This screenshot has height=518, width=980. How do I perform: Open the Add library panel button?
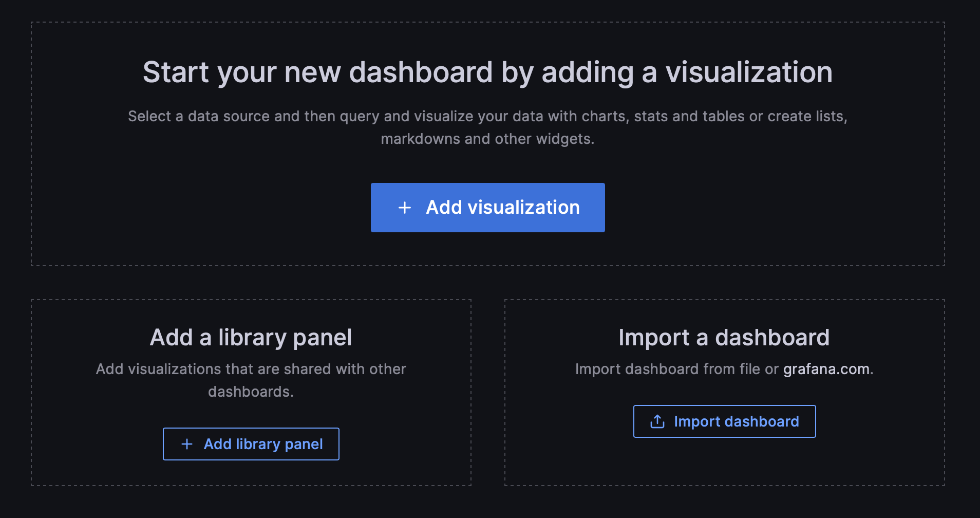click(251, 444)
